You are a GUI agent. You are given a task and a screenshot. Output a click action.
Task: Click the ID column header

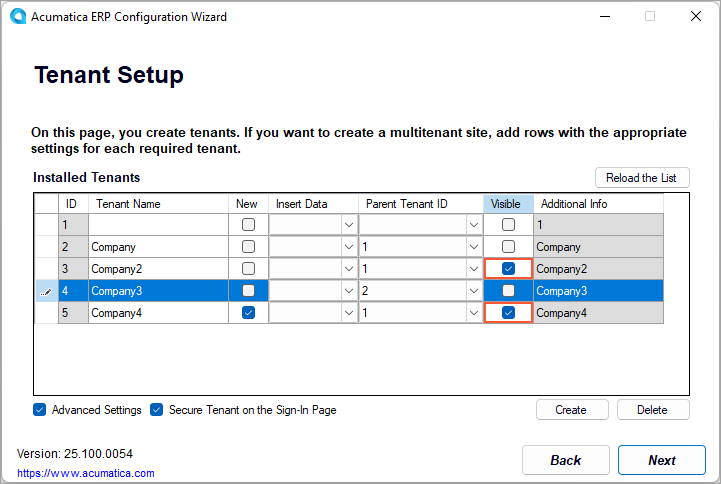click(x=73, y=204)
